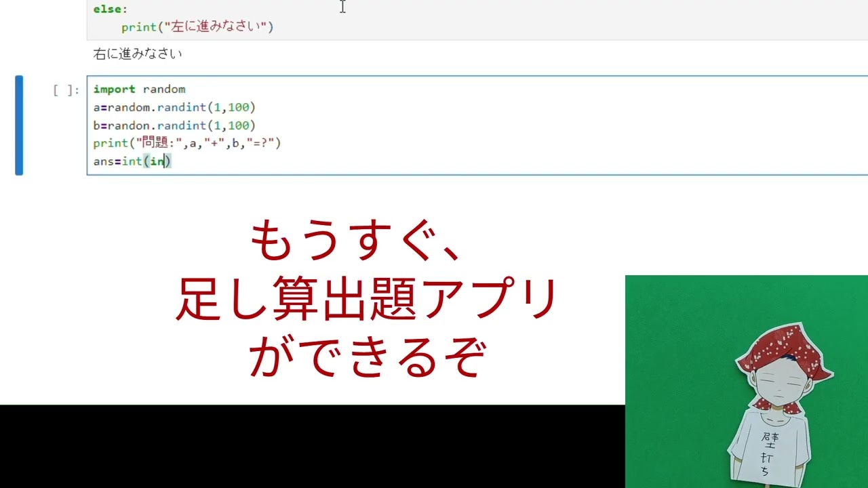Image resolution: width=868 pixels, height=488 pixels.
Task: Click the caption text "ができるぞ"
Action: tap(368, 357)
